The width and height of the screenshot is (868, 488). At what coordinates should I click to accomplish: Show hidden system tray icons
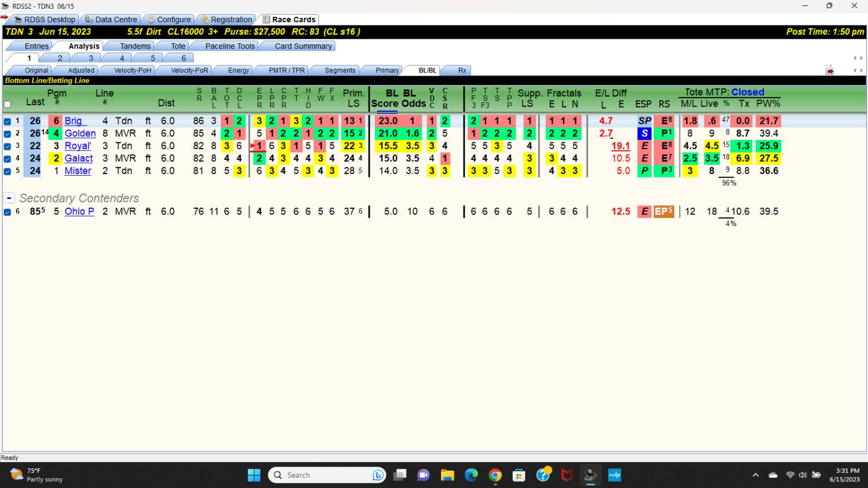[x=755, y=475]
